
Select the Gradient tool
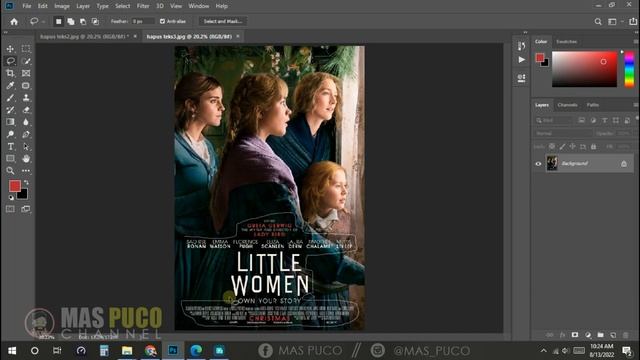click(10, 122)
